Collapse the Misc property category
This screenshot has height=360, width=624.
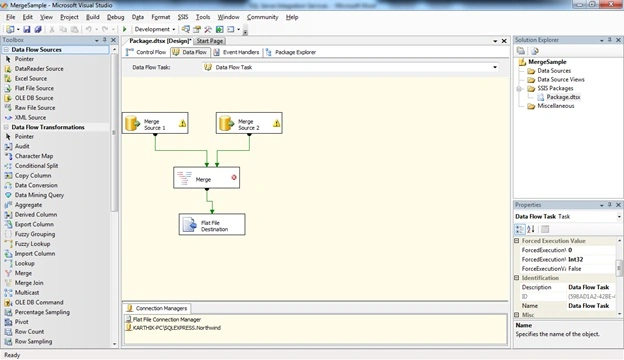(517, 315)
